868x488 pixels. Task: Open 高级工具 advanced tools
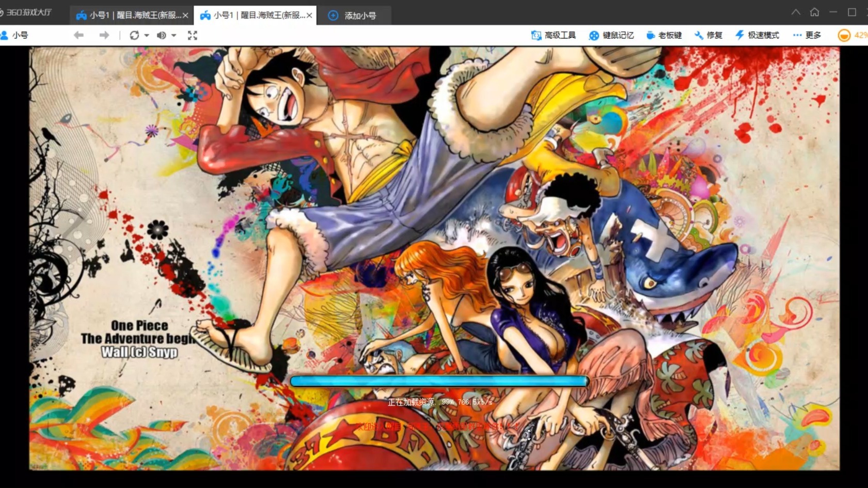pyautogui.click(x=553, y=35)
